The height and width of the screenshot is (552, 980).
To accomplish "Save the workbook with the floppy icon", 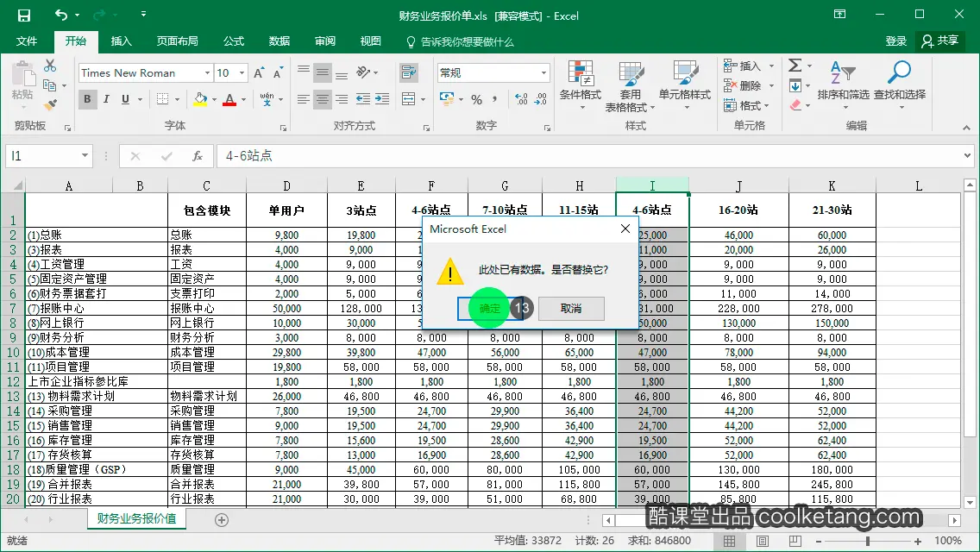I will [x=24, y=15].
